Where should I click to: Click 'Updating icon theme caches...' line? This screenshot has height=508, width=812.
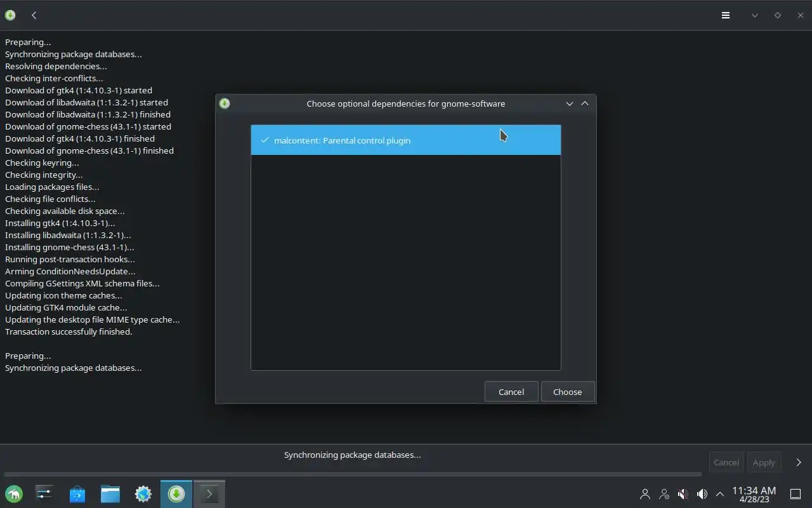click(63, 295)
